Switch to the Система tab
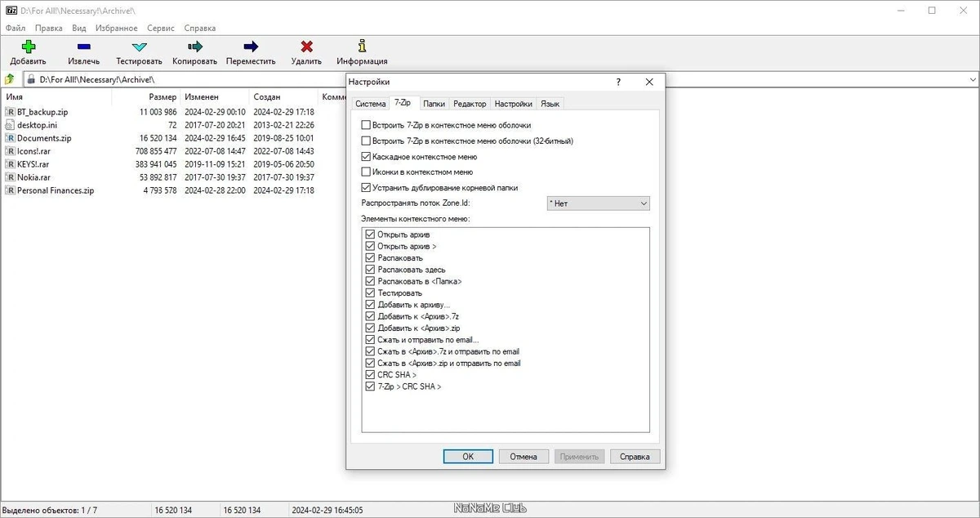The image size is (980, 518). [370, 104]
